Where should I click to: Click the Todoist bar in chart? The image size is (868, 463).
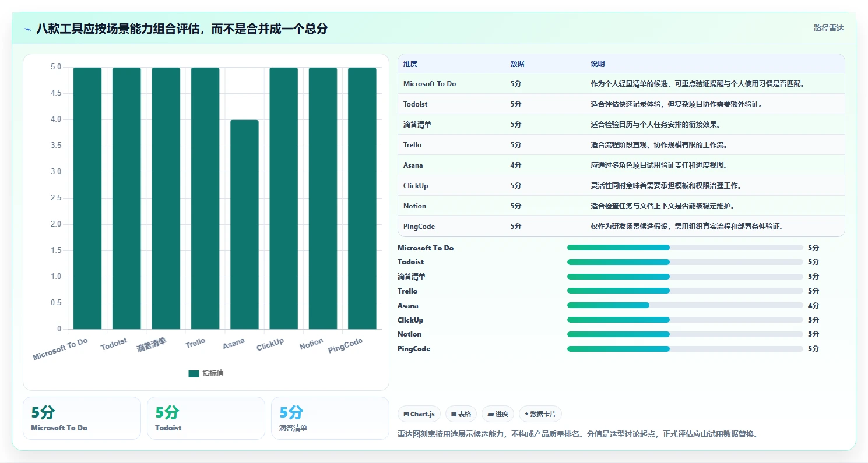pyautogui.click(x=126, y=198)
